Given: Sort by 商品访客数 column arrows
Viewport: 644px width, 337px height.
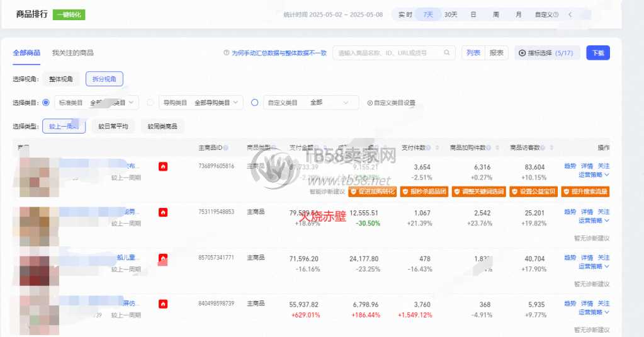Looking at the screenshot, I should 551,147.
